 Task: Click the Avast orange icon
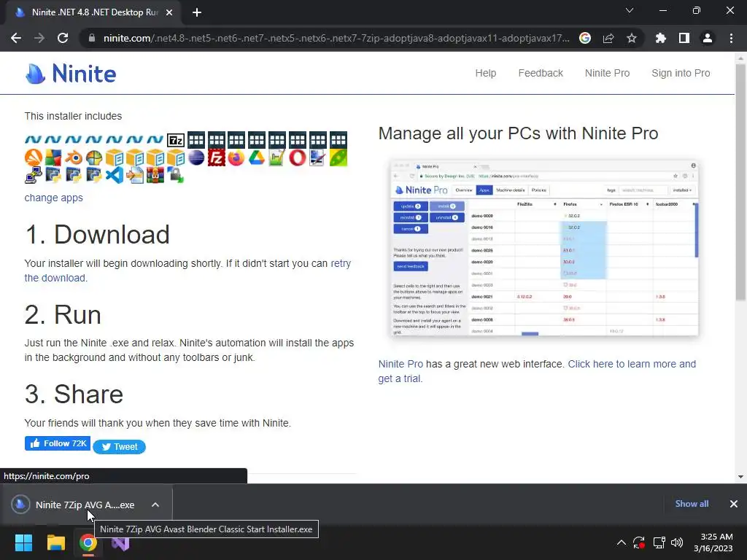[x=34, y=157]
